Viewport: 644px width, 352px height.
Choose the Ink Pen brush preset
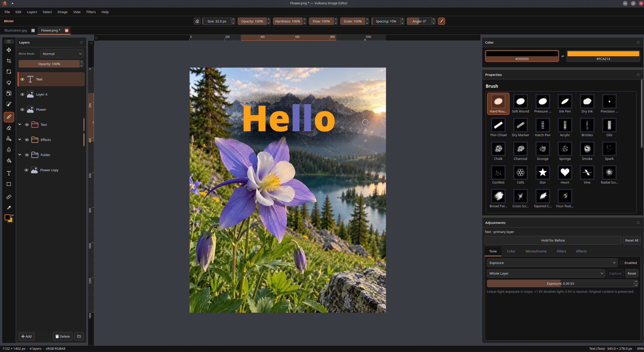coord(565,104)
